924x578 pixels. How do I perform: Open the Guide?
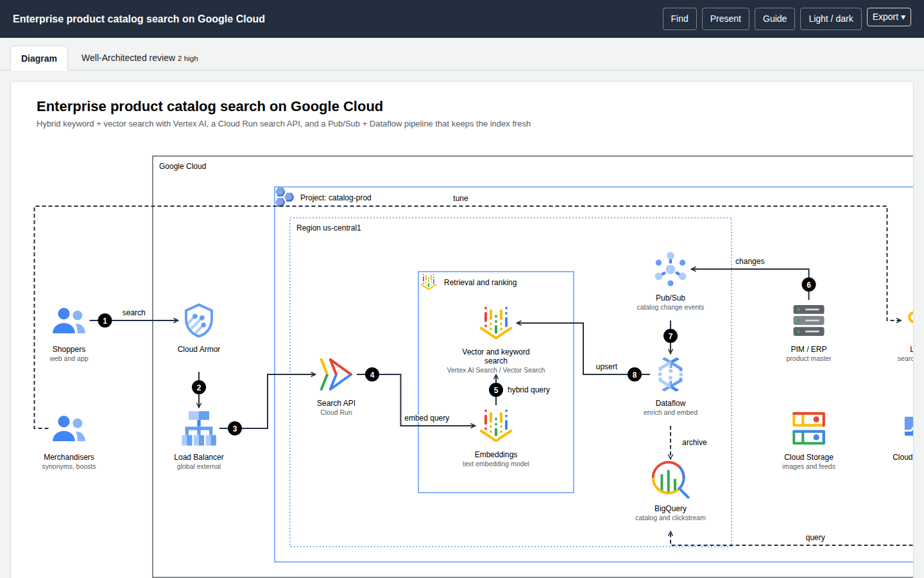(x=774, y=19)
